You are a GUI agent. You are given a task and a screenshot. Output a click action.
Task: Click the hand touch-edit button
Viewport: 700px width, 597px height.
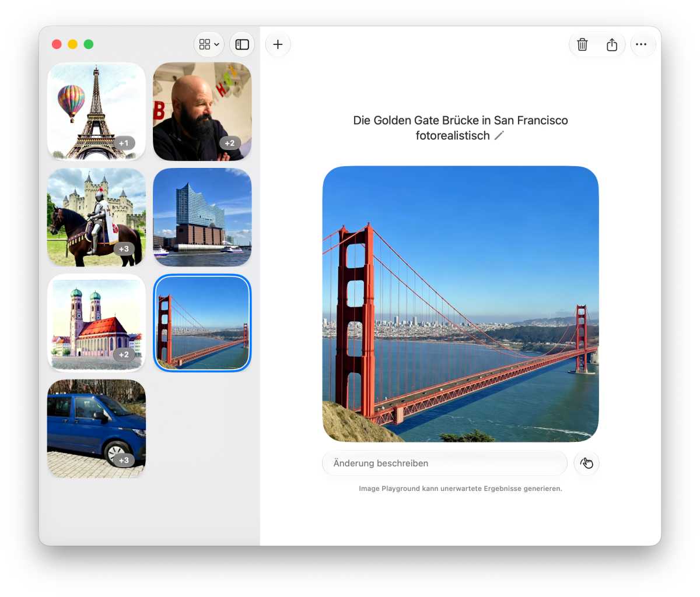coord(586,463)
